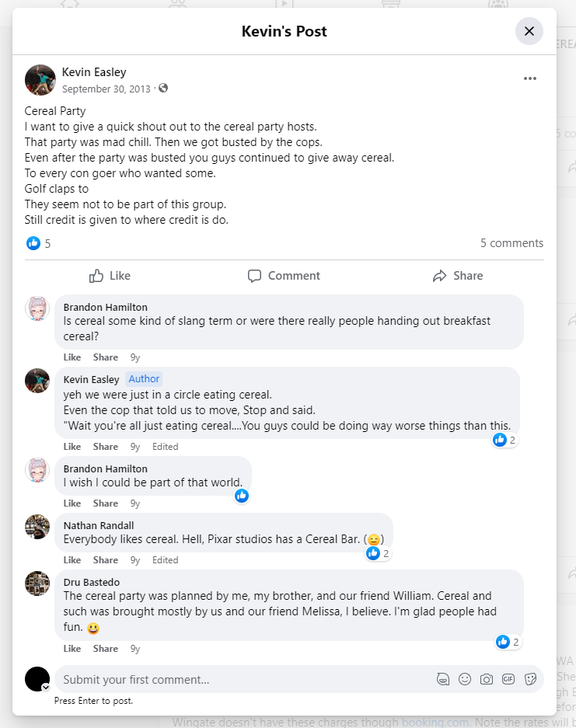Image resolution: width=576 pixels, height=728 pixels.
Task: Add a GIF to the comment
Action: point(508,679)
